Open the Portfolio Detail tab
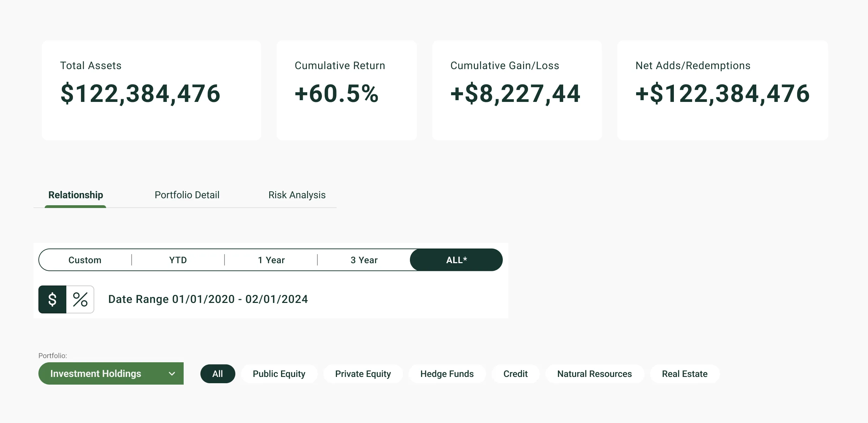The width and height of the screenshot is (868, 423). [187, 195]
